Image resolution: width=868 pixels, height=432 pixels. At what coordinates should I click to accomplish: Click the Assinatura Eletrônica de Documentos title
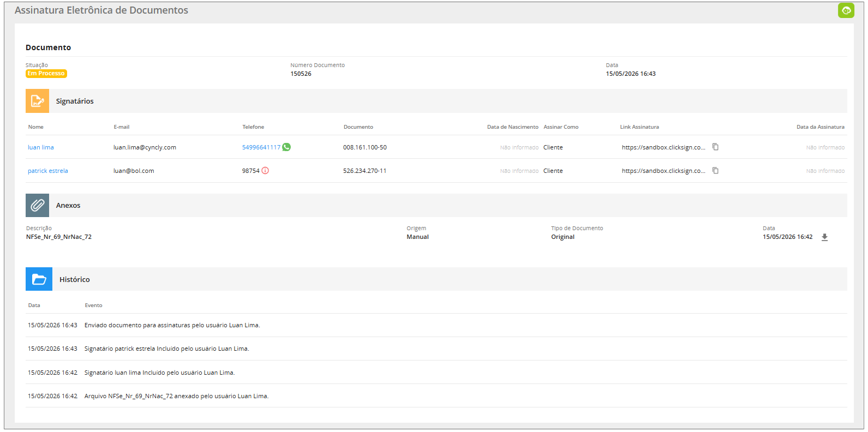point(101,10)
